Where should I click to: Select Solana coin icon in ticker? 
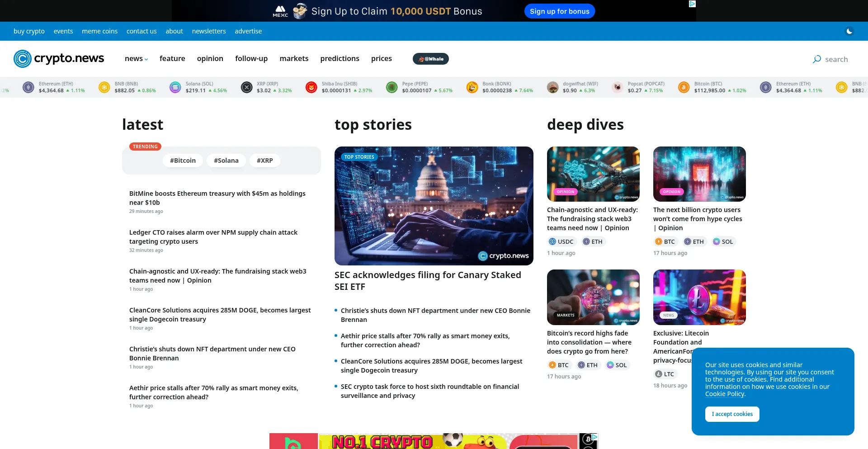click(x=175, y=87)
